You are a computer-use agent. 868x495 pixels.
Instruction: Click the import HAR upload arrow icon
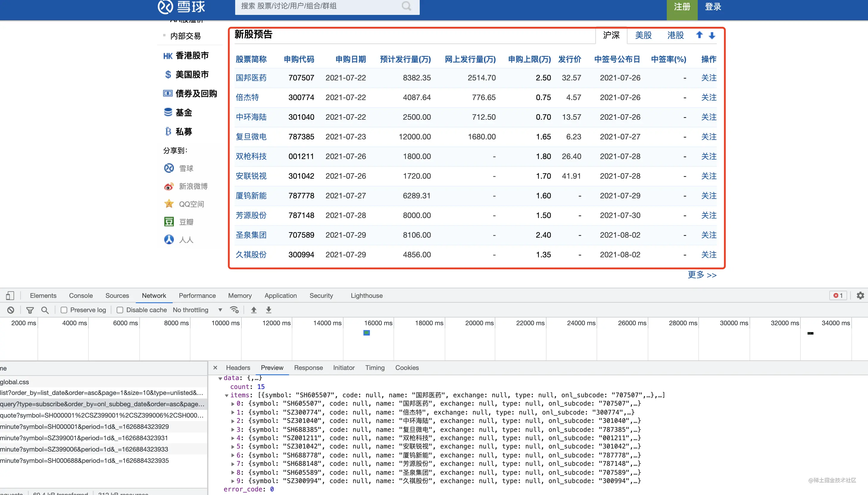pyautogui.click(x=254, y=310)
